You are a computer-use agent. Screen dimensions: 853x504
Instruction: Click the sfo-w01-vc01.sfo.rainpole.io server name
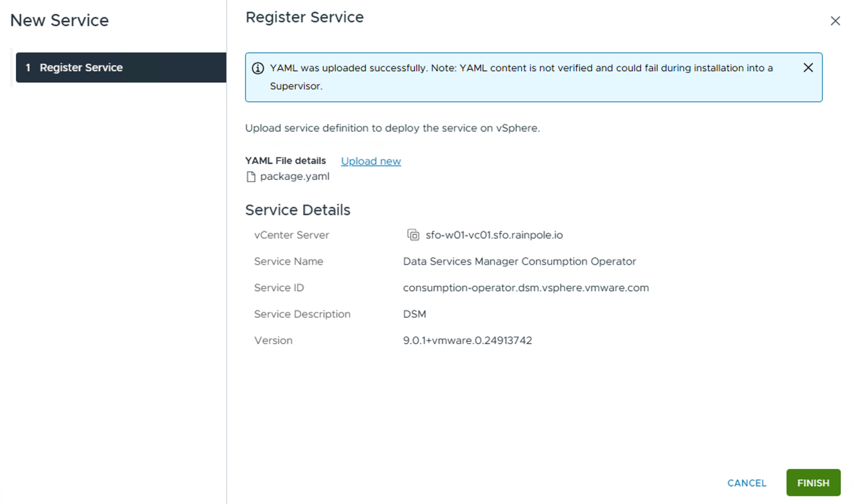(494, 235)
